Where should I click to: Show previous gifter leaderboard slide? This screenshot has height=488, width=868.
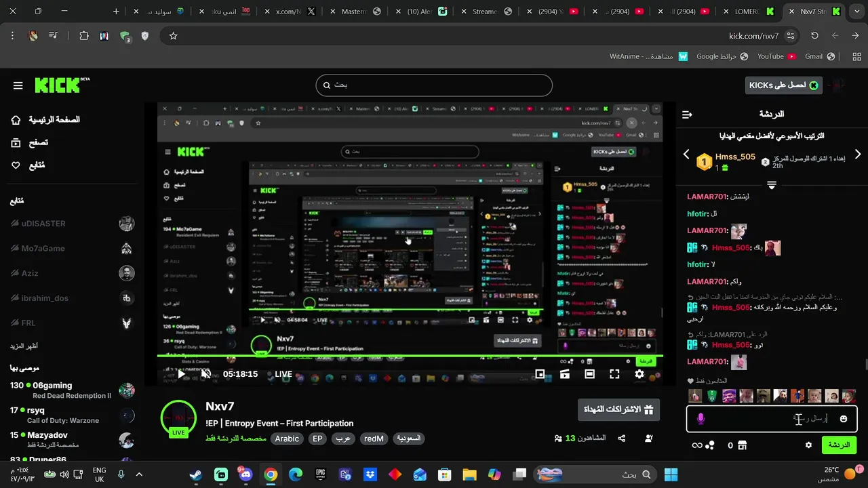(x=686, y=155)
